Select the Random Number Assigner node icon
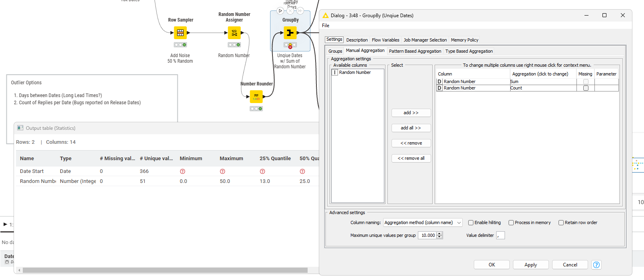Viewport: 644px width, 280px height. pos(234,33)
